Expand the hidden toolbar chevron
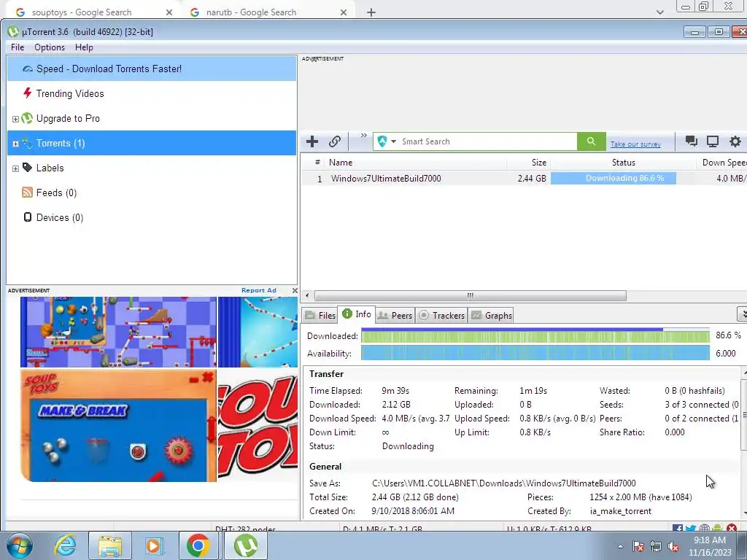Image resolution: width=747 pixels, height=560 pixels. [363, 136]
